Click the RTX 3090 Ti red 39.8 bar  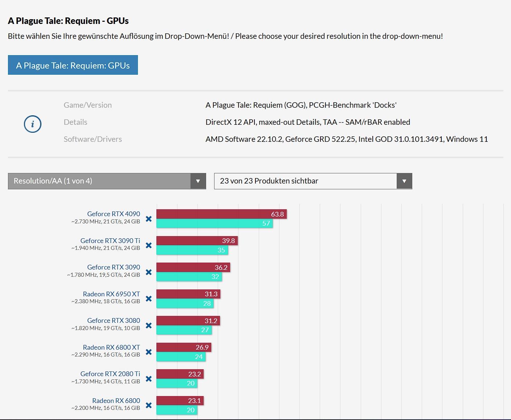(x=197, y=241)
